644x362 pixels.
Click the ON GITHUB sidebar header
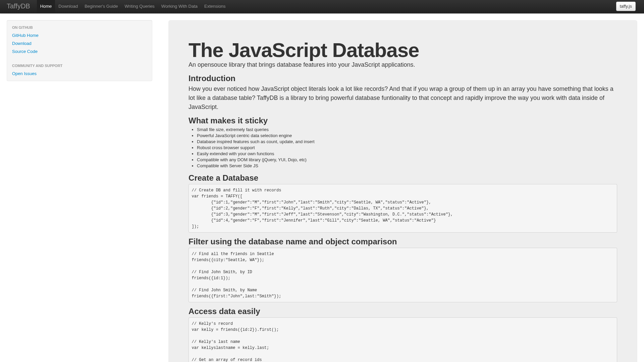22,28
